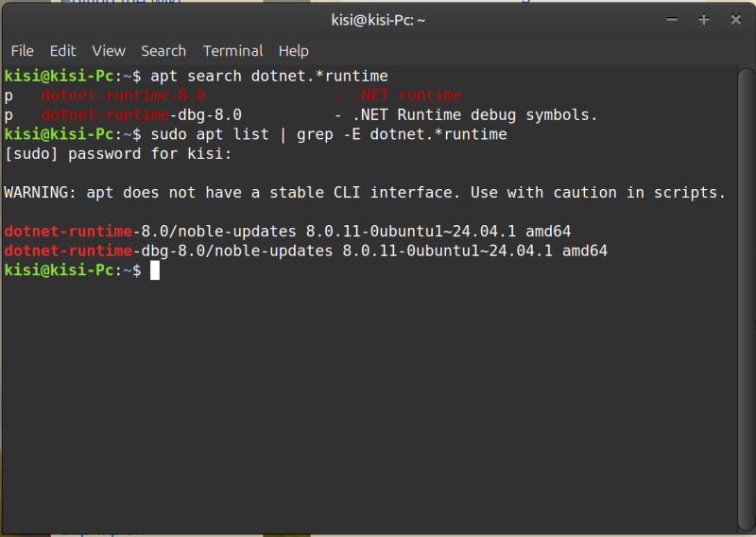Click the WARNING apt stable CLI message
Viewport: 756px width, 537px height.
pos(365,193)
